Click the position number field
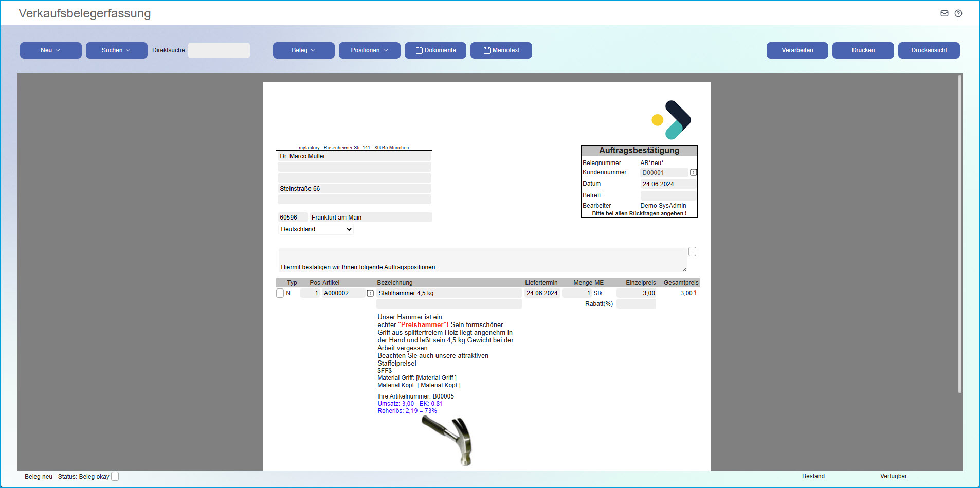The image size is (980, 488). pyautogui.click(x=310, y=293)
